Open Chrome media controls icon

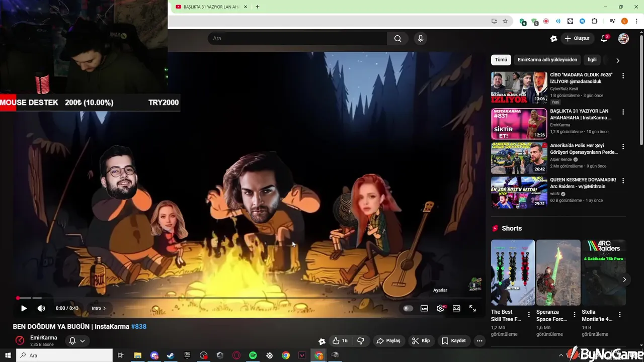[612, 21]
